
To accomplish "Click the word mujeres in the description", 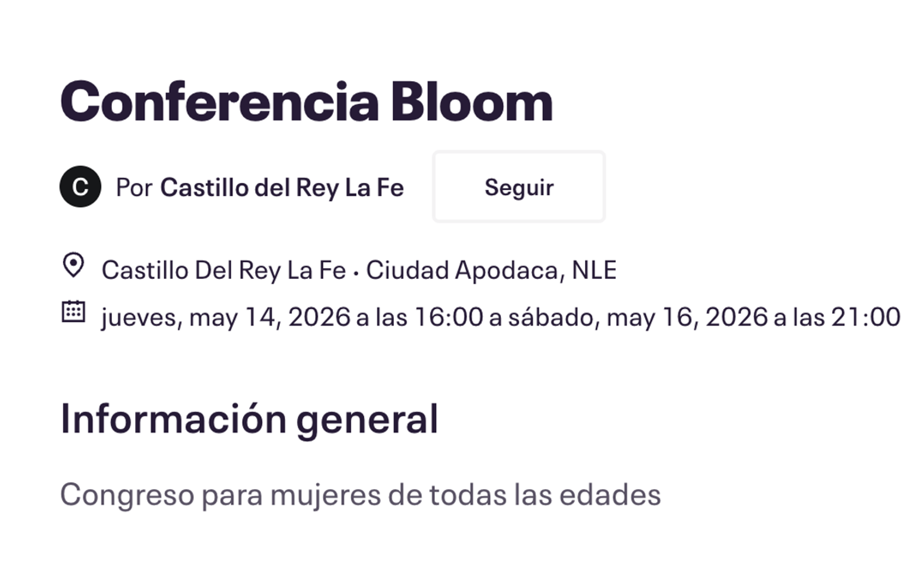I will click(326, 495).
